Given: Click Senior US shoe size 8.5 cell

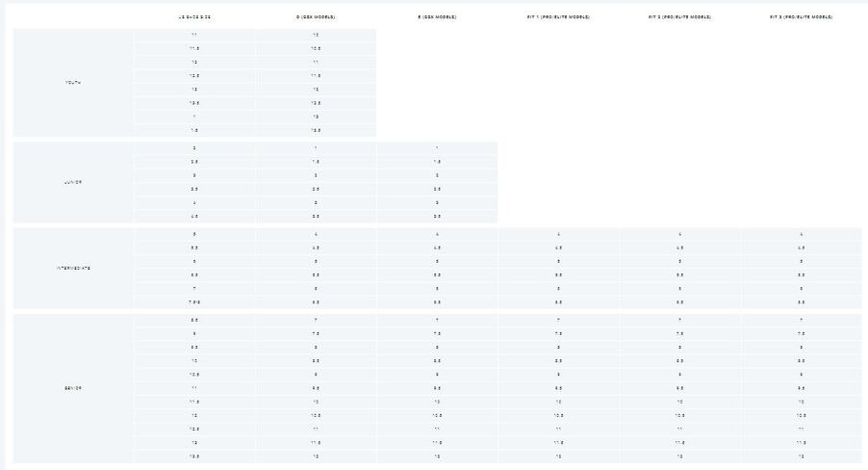Looking at the screenshot, I should pos(194,320).
